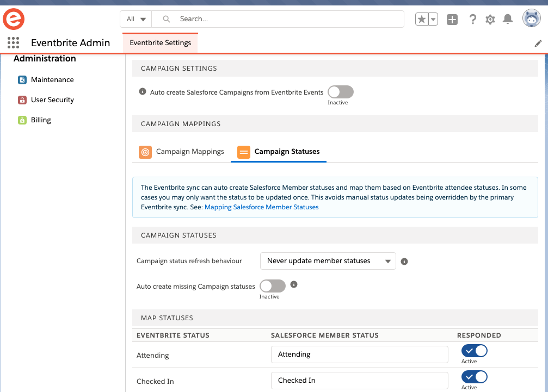Toggle Auto create Salesforce Campaigns switch
Viewport: 548px width, 392px height.
click(x=341, y=92)
